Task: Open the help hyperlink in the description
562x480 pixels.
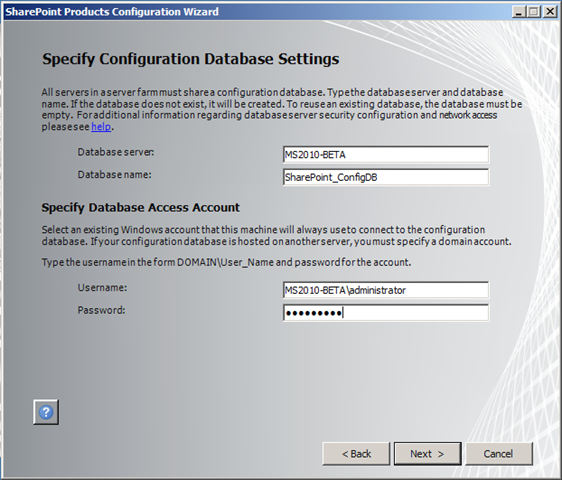Action: pyautogui.click(x=101, y=127)
